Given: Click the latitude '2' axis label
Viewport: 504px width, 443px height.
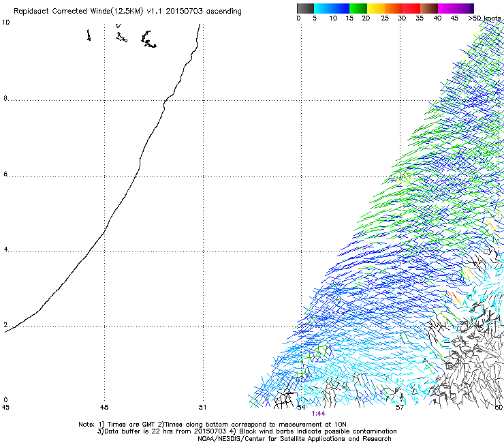Looking at the screenshot, I should click(x=5, y=325).
